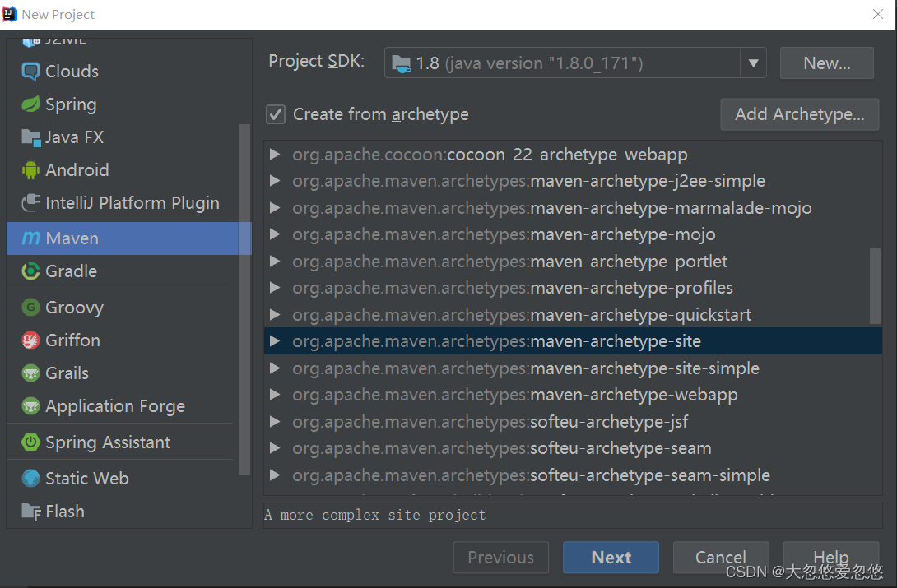This screenshot has height=588, width=897.
Task: Select Groovy project type
Action: tap(123, 308)
